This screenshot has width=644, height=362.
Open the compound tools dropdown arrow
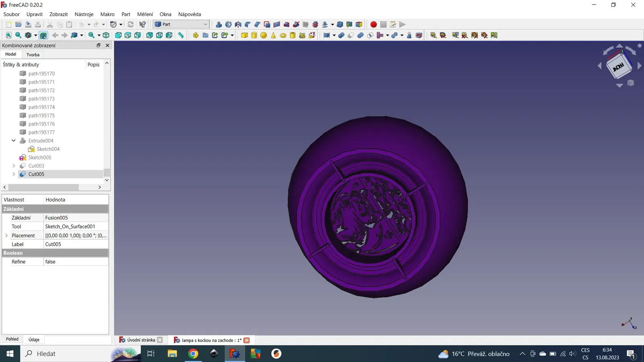point(334,35)
